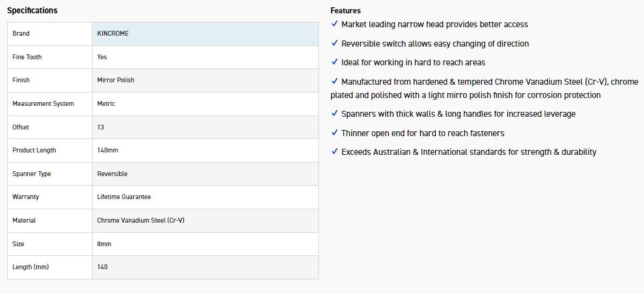Click checkmark beside Chrome Vanadium Steel feature
This screenshot has width=644, height=294.
(335, 81)
